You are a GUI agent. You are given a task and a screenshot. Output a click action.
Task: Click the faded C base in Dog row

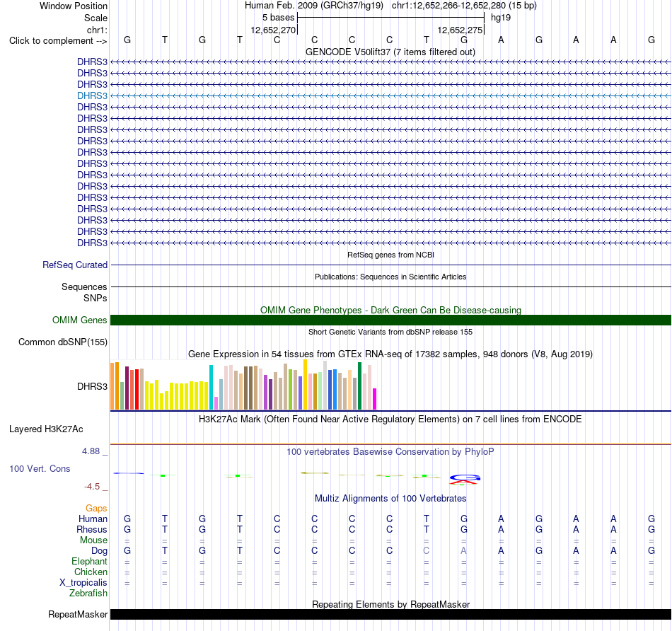[x=427, y=551]
